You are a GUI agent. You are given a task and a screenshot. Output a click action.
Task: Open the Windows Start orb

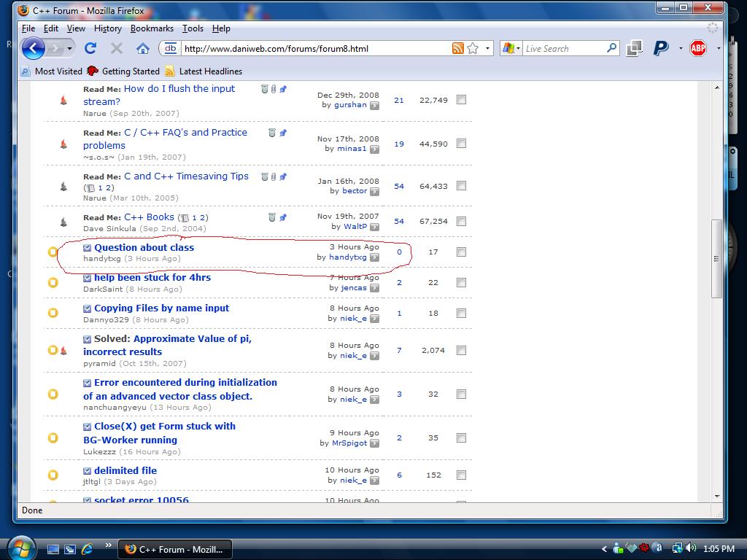20,548
